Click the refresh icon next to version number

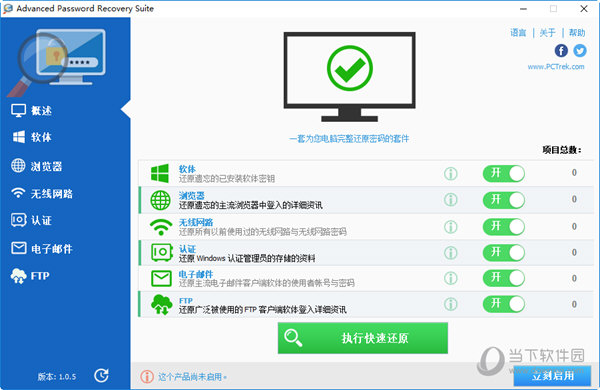(101, 375)
